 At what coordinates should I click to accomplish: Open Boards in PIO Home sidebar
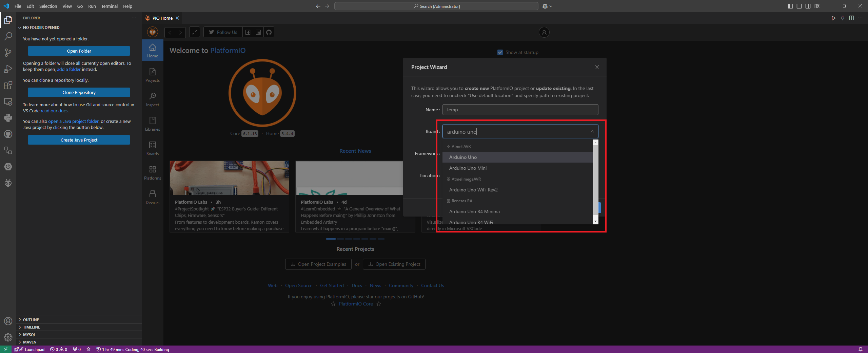(x=153, y=148)
